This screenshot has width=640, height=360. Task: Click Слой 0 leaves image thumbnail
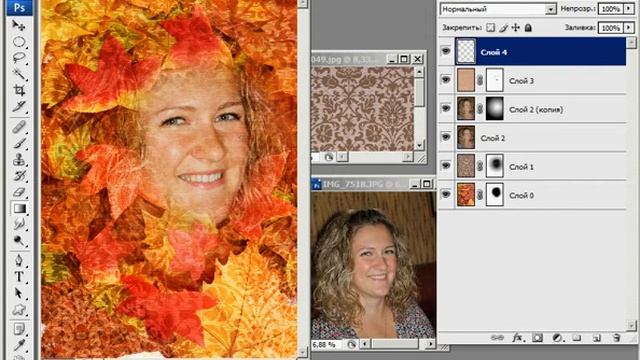coord(466,195)
